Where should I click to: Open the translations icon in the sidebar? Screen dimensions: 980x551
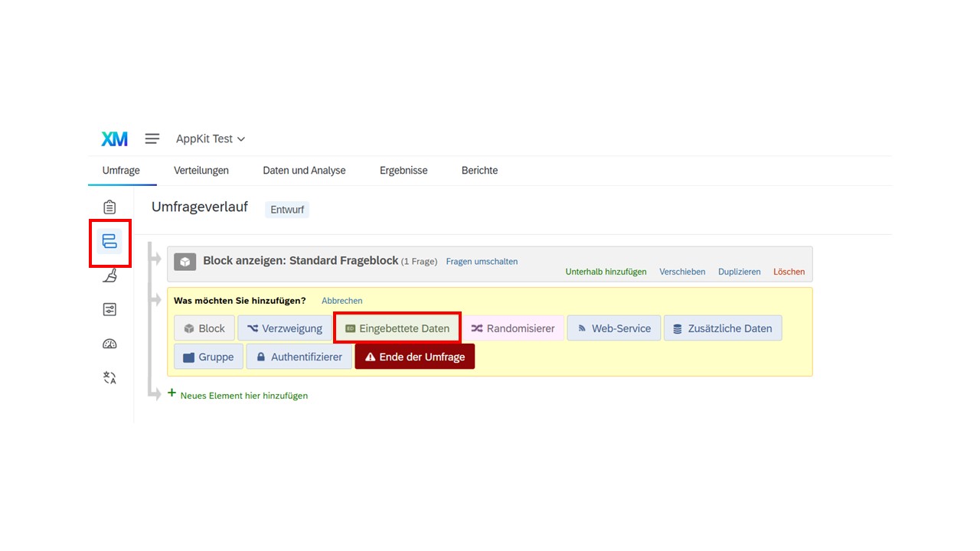point(109,377)
